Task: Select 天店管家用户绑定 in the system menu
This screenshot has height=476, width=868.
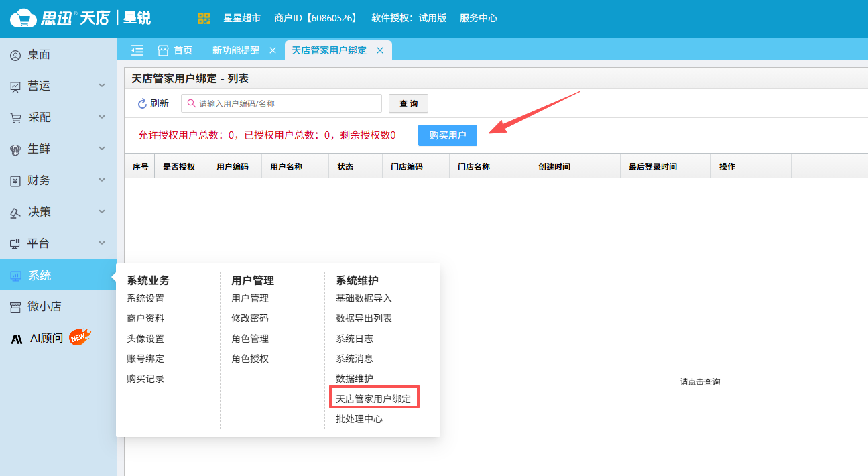Action: coord(373,399)
